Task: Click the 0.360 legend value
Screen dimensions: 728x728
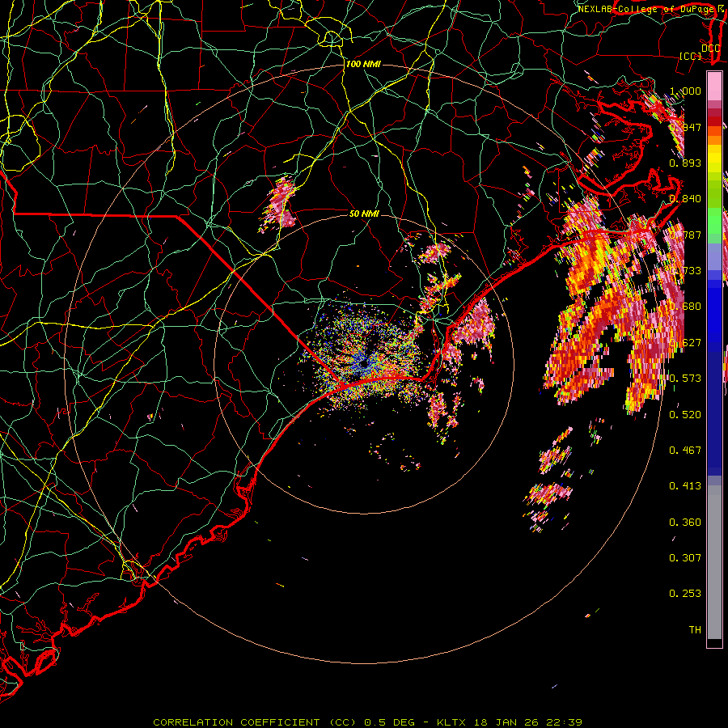Action: tap(685, 522)
